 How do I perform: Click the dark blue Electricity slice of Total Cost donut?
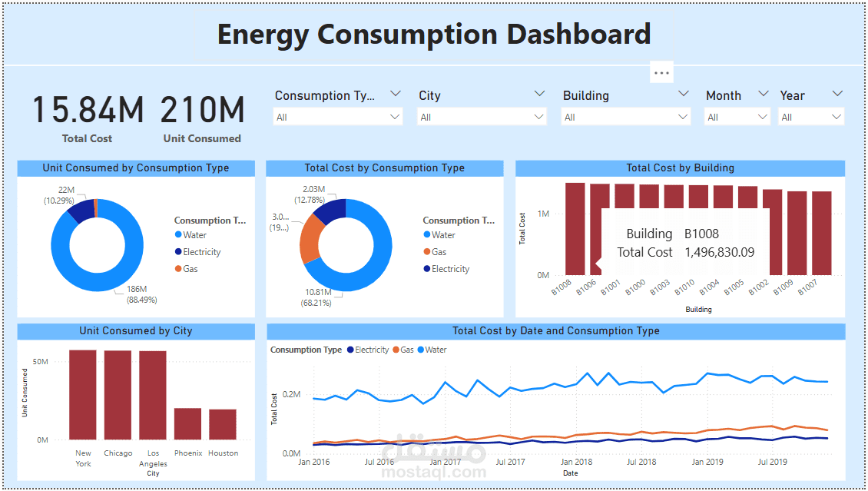tap(333, 209)
